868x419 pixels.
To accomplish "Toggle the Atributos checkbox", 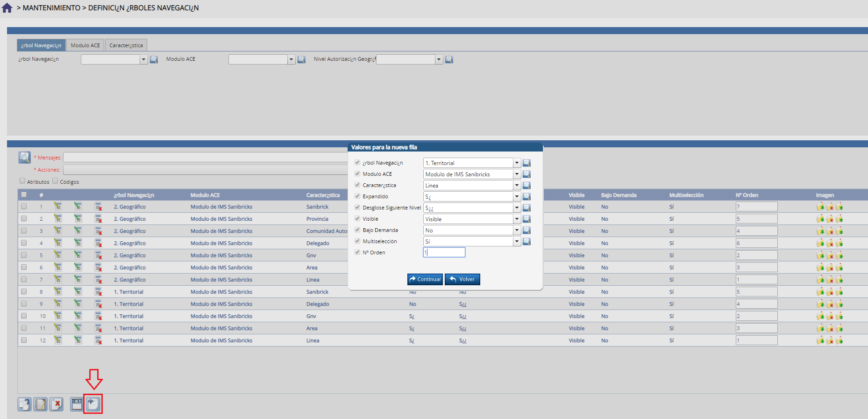I will pyautogui.click(x=22, y=181).
